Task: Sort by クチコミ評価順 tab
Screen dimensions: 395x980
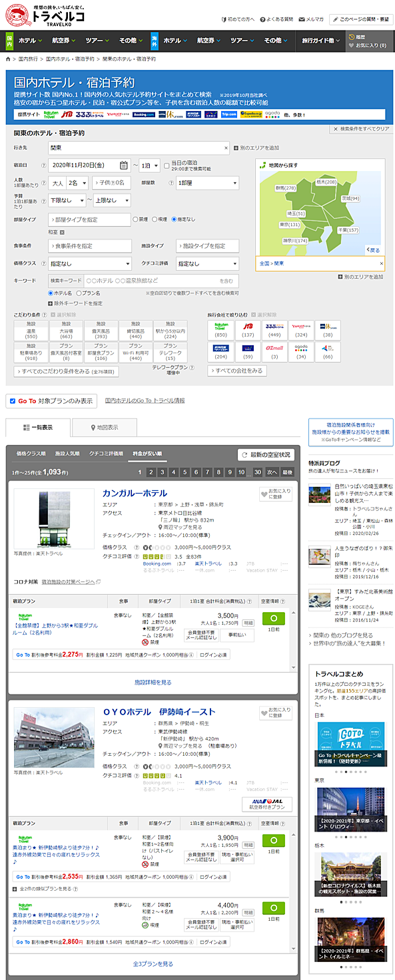Action: coord(107,454)
